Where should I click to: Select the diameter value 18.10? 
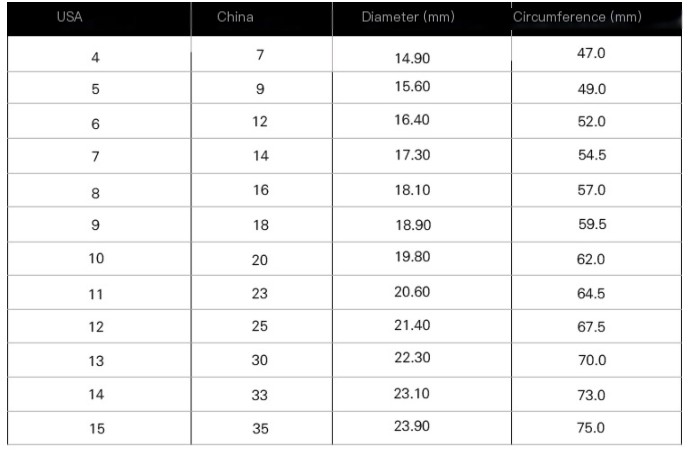pyautogui.click(x=412, y=190)
